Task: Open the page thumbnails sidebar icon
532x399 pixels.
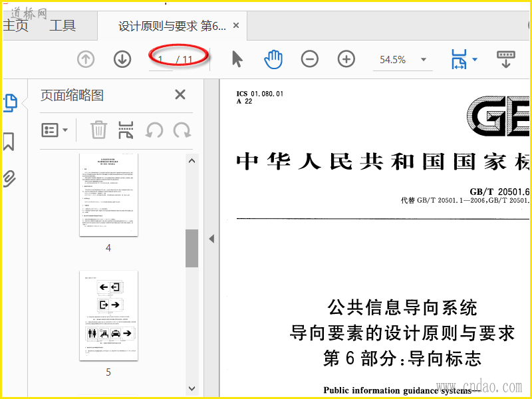Action: pyautogui.click(x=10, y=103)
